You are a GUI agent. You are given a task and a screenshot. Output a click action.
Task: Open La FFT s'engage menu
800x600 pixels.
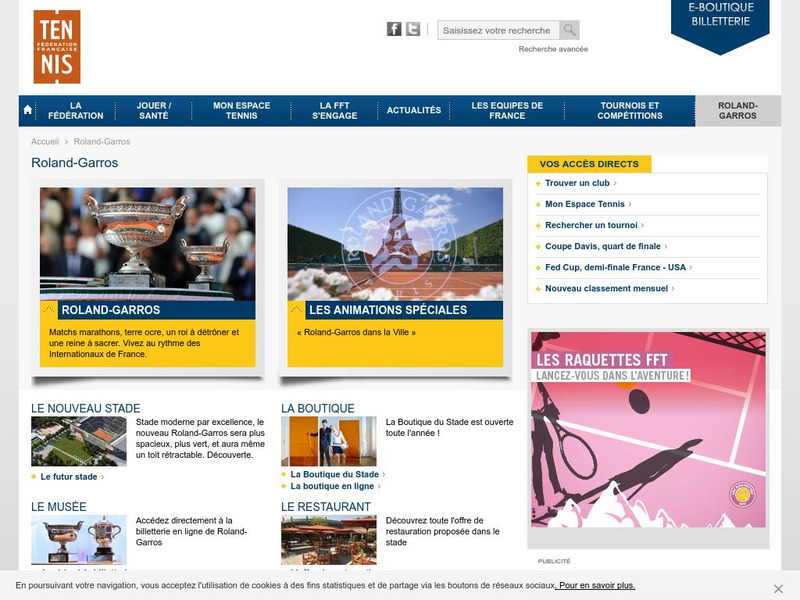point(335,111)
